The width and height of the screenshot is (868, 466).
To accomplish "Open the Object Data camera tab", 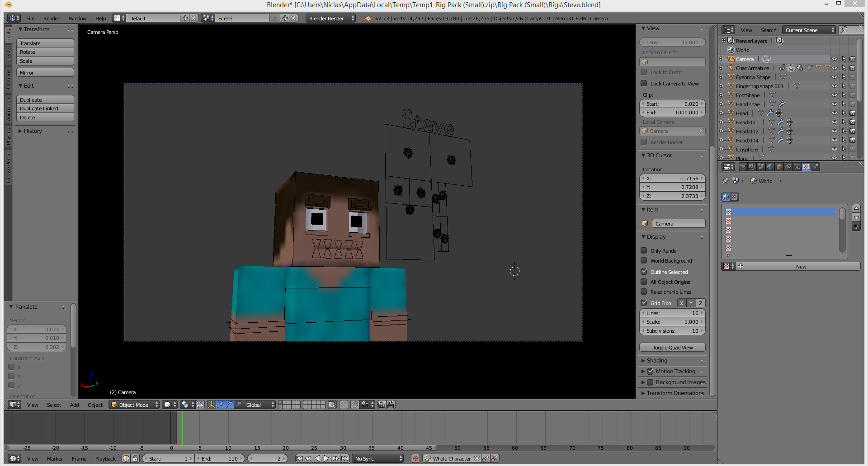I will pos(797,167).
